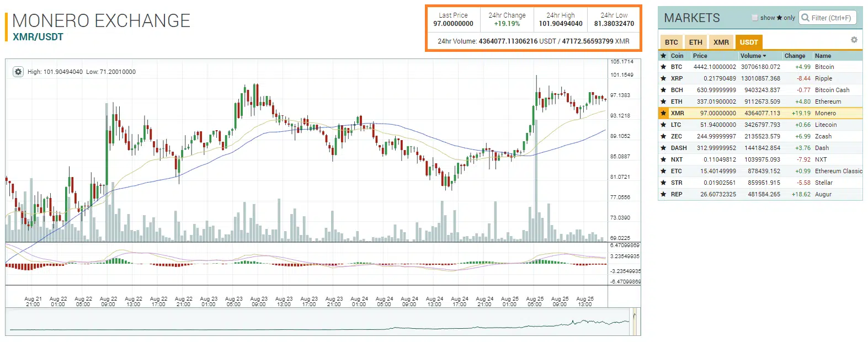Screen dimensions: 868x342
Task: Sort markets by Coin column
Action: pos(677,56)
